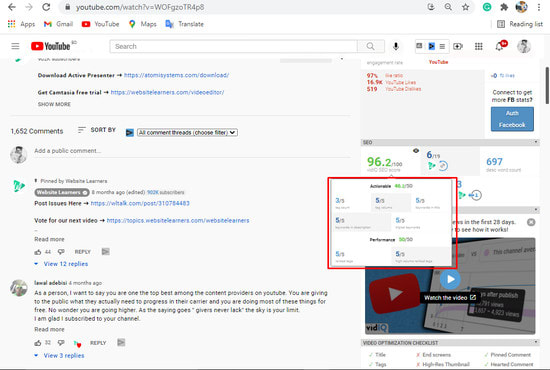Dislike lawal adebisi's comment
This screenshot has width=550, height=370.
click(61, 343)
